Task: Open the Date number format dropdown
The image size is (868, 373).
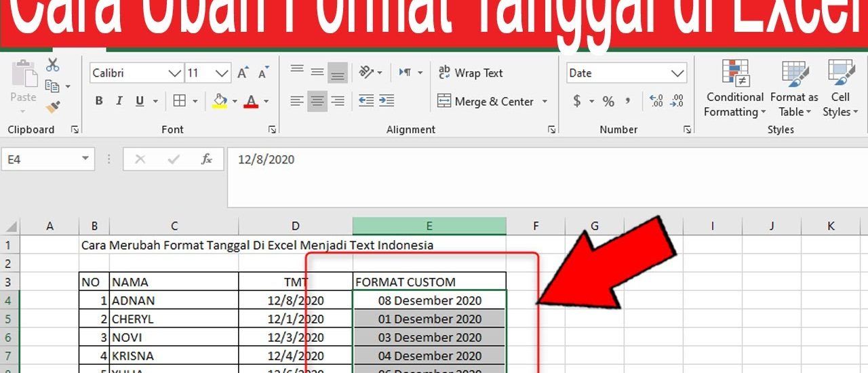Action: coord(677,73)
